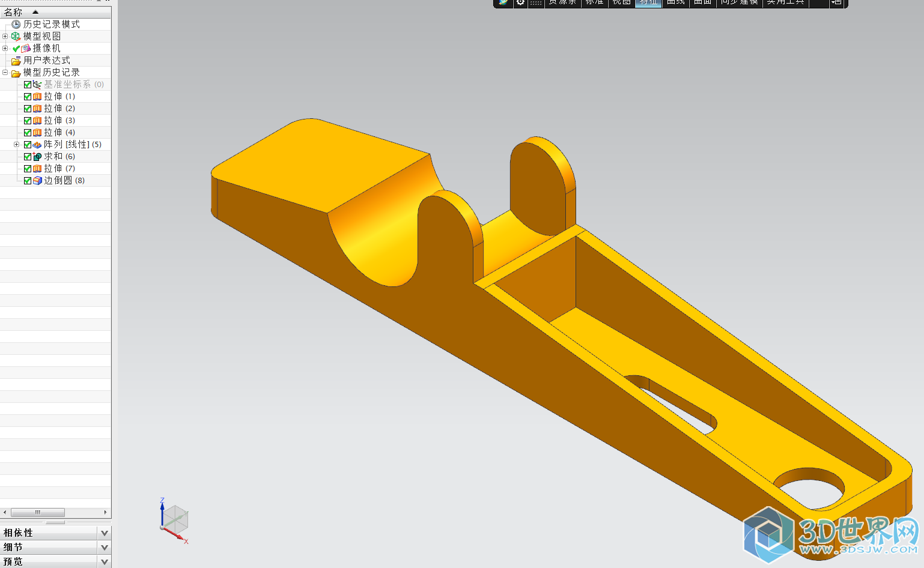
Task: Select the 边倒圆 (8) feature label
Action: tap(64, 181)
